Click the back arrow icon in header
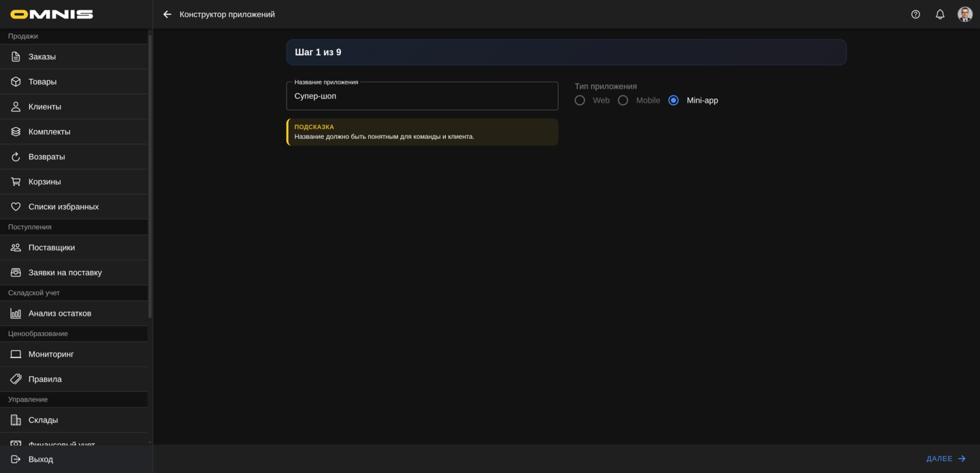The image size is (980, 473). (x=167, y=14)
